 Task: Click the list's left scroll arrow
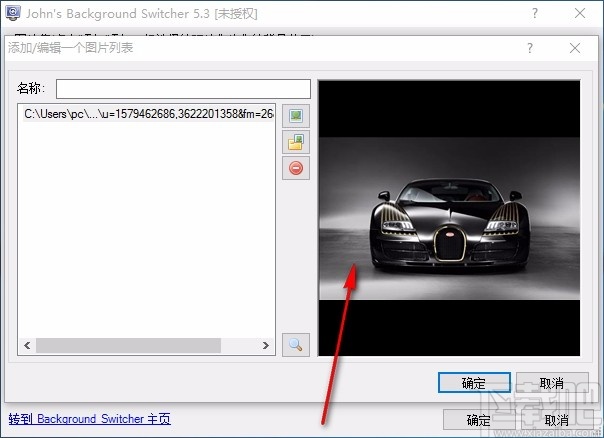tap(27, 345)
